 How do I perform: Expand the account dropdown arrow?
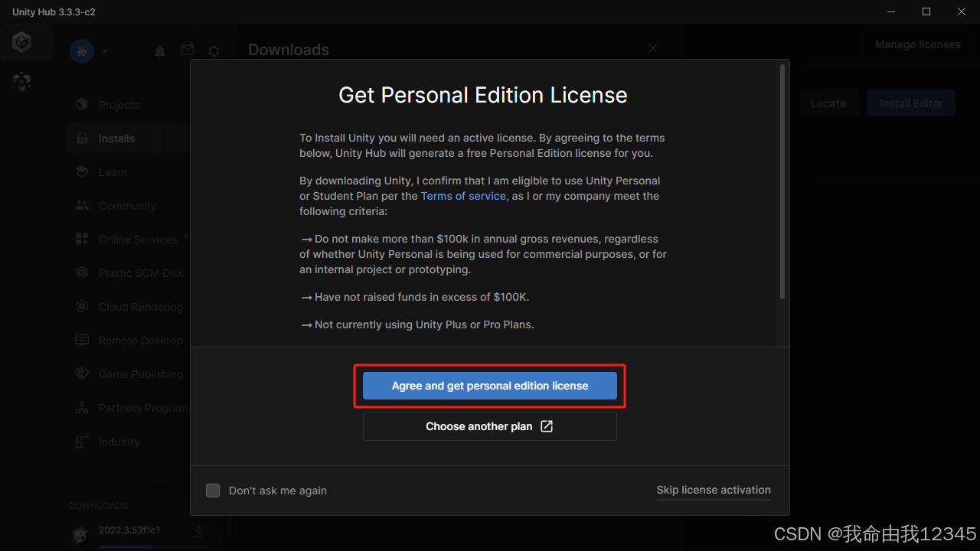105,51
